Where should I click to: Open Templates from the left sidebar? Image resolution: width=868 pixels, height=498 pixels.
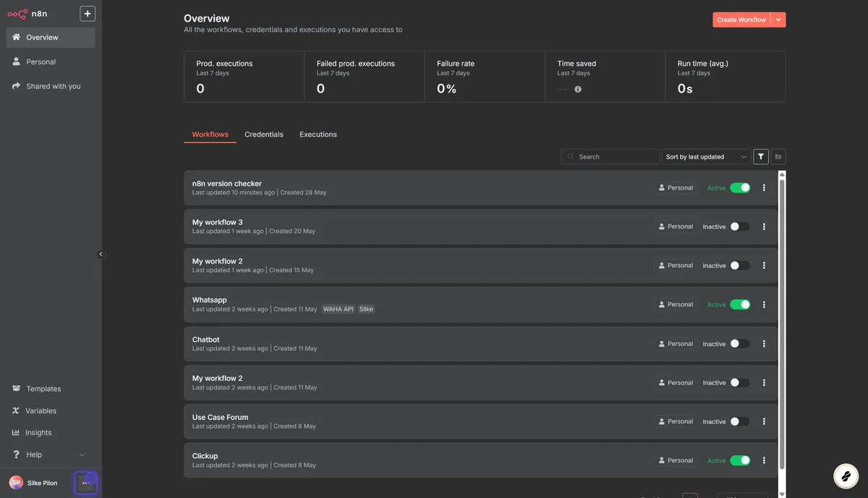pyautogui.click(x=41, y=389)
